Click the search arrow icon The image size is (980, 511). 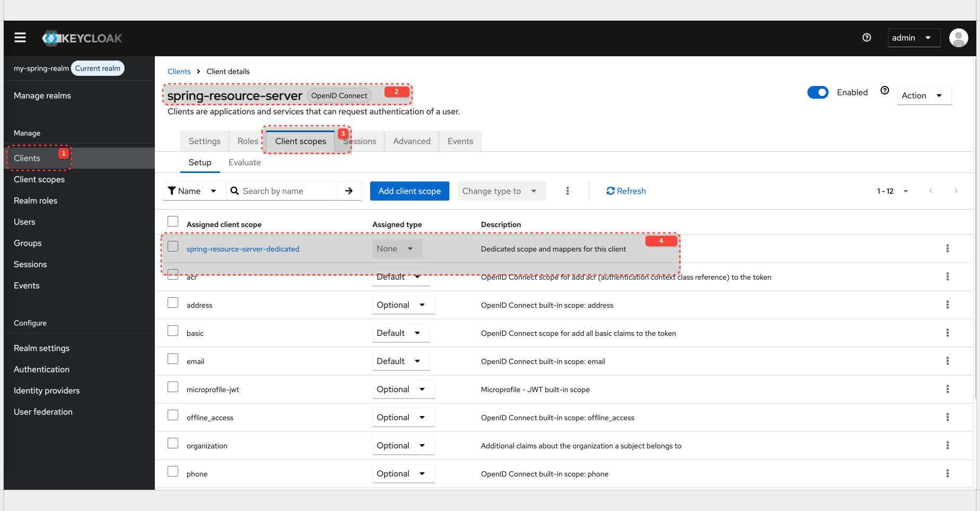point(349,190)
